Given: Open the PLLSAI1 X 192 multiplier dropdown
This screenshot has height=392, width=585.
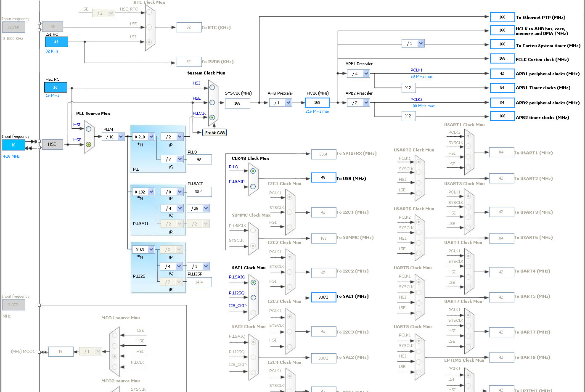Looking at the screenshot, I should (151, 192).
